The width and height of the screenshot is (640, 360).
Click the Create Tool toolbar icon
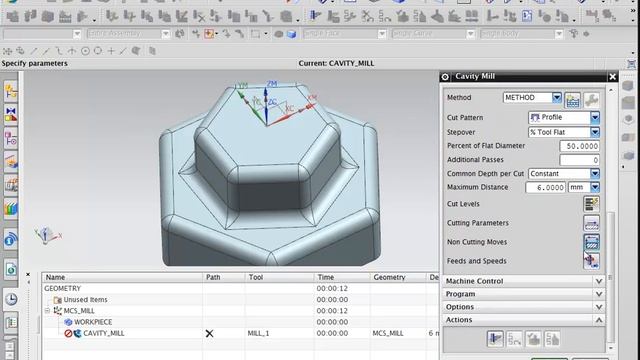tap(30, 17)
